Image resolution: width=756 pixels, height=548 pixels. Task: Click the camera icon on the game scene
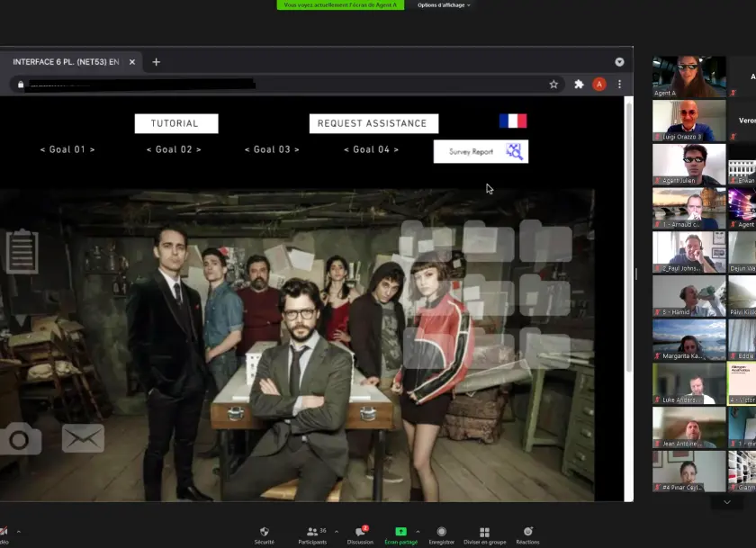click(x=21, y=439)
